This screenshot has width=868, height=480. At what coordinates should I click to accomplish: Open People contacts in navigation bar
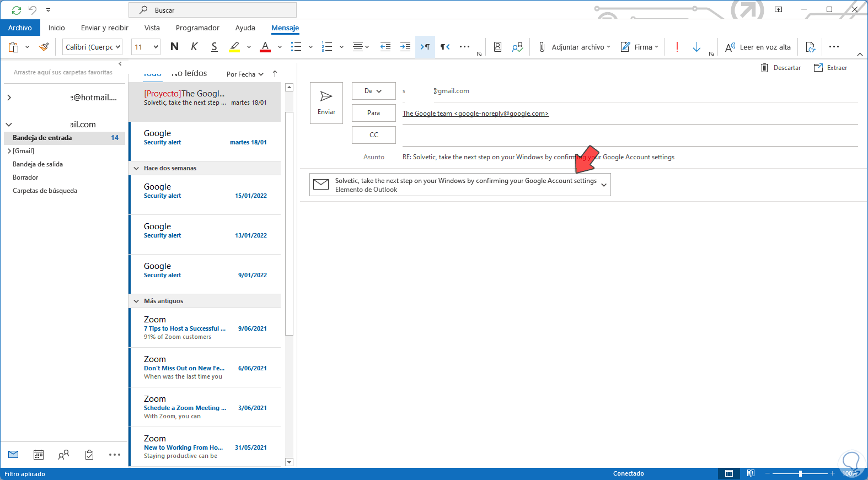pyautogui.click(x=64, y=455)
